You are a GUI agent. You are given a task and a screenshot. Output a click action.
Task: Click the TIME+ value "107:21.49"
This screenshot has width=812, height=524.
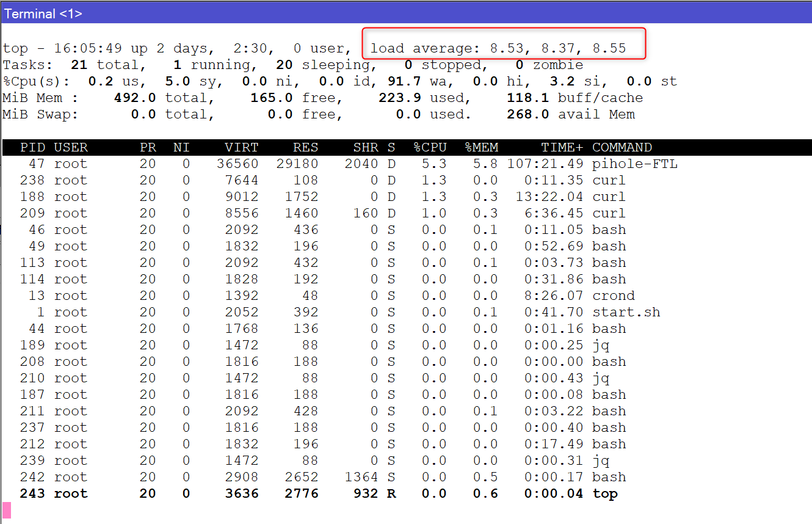click(x=545, y=164)
